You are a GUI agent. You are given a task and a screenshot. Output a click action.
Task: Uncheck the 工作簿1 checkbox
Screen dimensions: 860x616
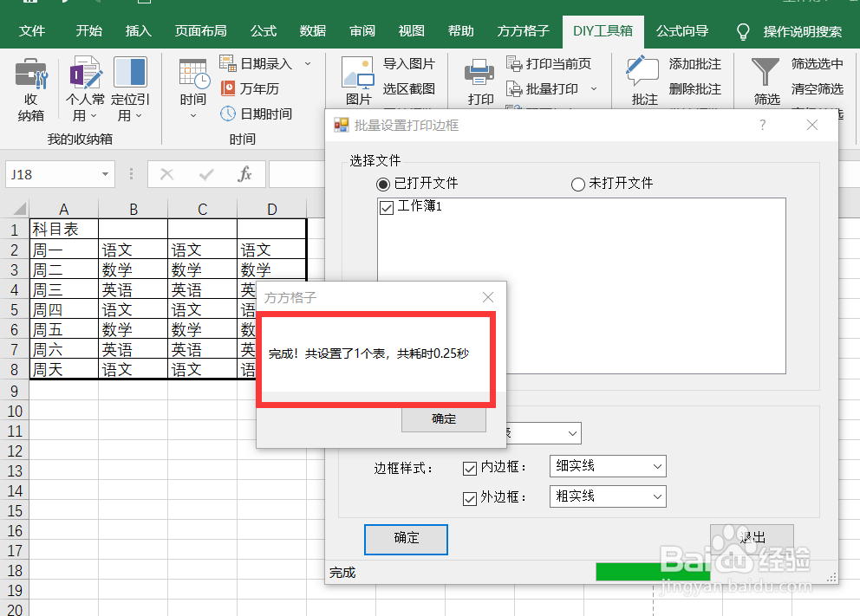[386, 208]
